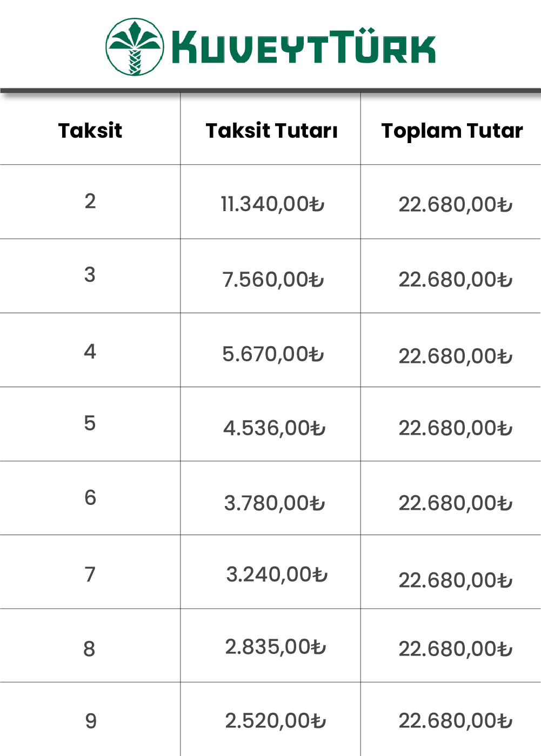
Task: Select the Taksit column header
Action: (90, 131)
